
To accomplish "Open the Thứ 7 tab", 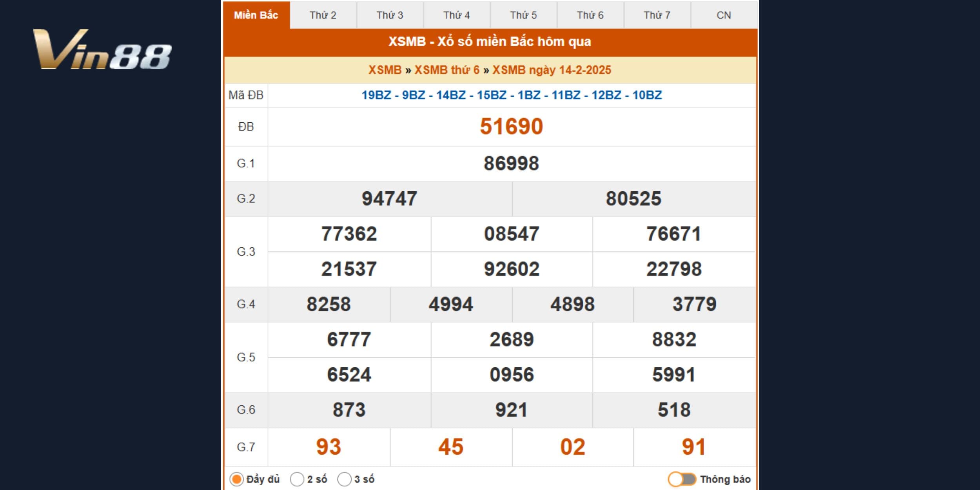I will tap(657, 15).
